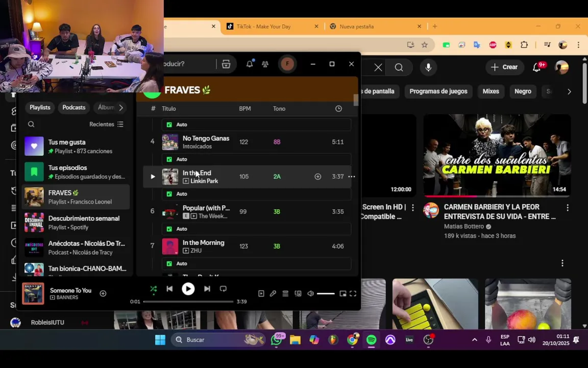Adjust the Spotify volume slider
Screen dimensions: 588x368
326,294
